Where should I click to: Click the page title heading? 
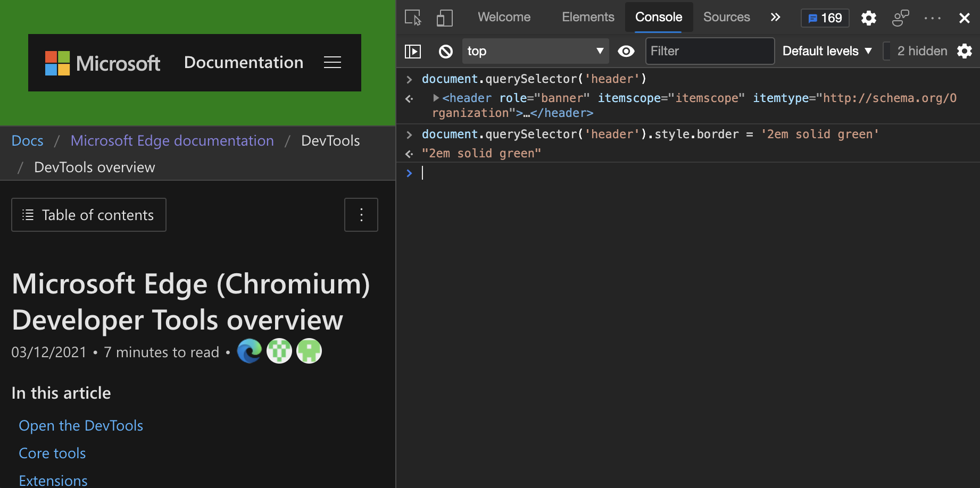[x=191, y=301]
